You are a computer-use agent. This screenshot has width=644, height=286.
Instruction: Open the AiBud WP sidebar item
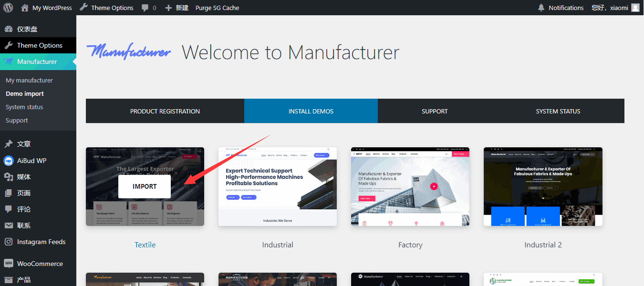pyautogui.click(x=31, y=161)
